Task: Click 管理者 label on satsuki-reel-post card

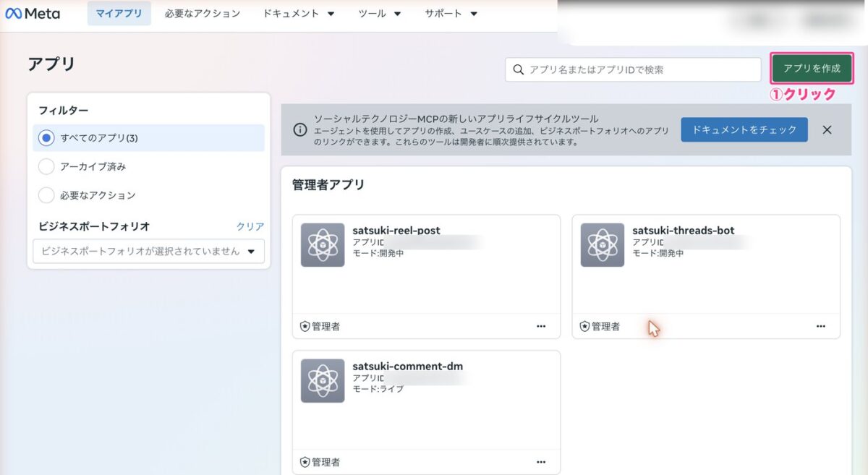Action: pos(326,327)
